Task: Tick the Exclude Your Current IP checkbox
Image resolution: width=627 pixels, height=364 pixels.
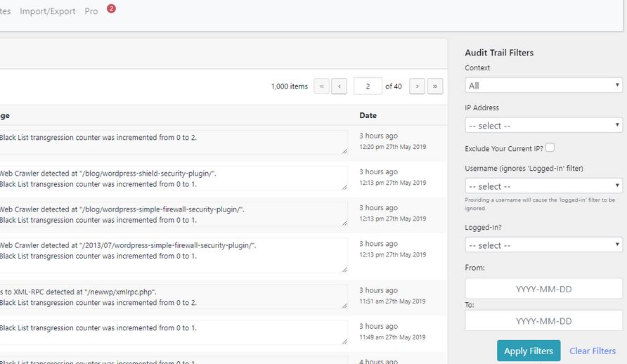Action: point(550,148)
